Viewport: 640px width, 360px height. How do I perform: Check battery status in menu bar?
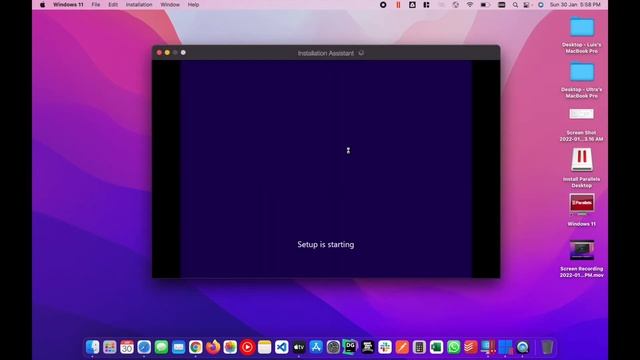[x=485, y=5]
